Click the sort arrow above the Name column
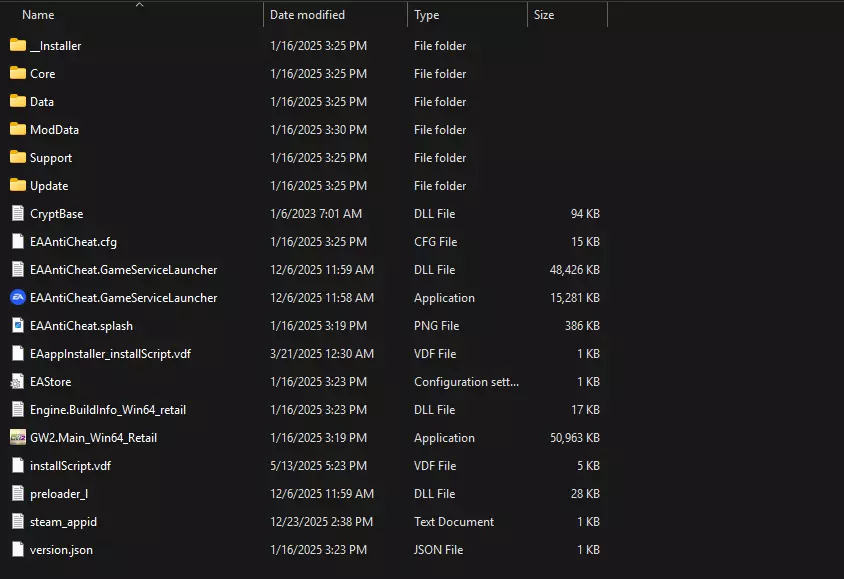844x579 pixels. pyautogui.click(x=139, y=4)
